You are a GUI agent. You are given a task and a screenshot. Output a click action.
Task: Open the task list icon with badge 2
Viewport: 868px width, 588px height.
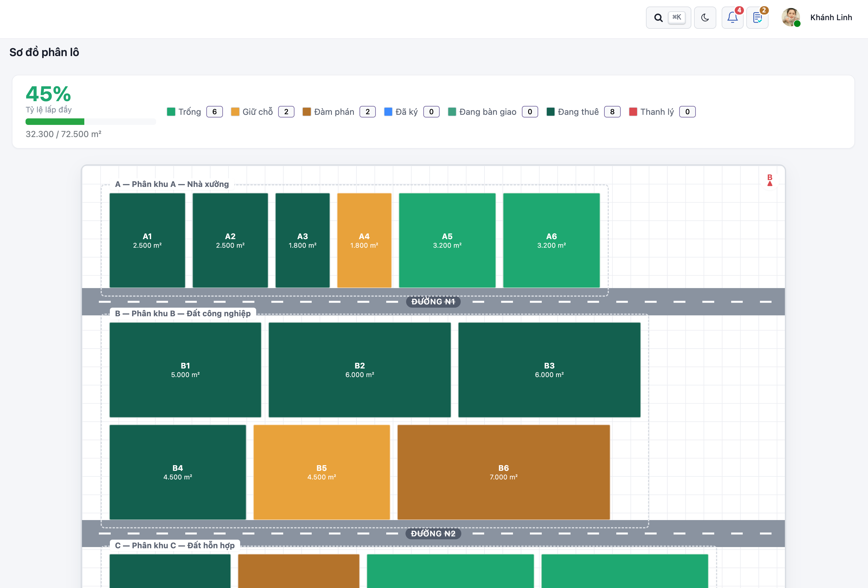757,18
